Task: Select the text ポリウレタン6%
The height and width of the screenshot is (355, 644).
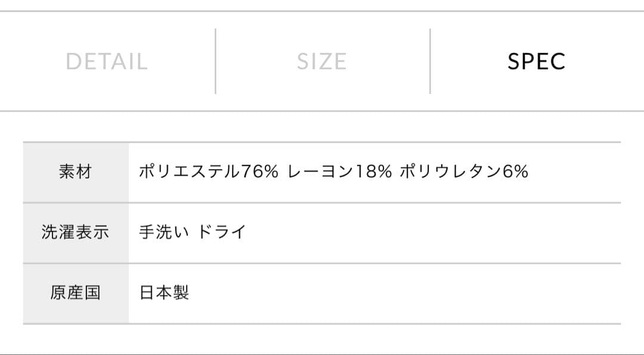Action: [x=462, y=172]
